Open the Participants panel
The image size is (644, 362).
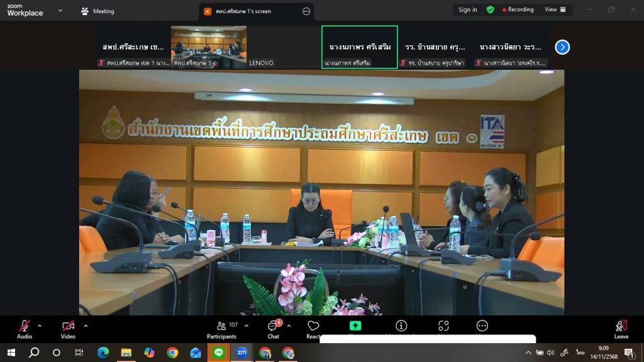221,326
